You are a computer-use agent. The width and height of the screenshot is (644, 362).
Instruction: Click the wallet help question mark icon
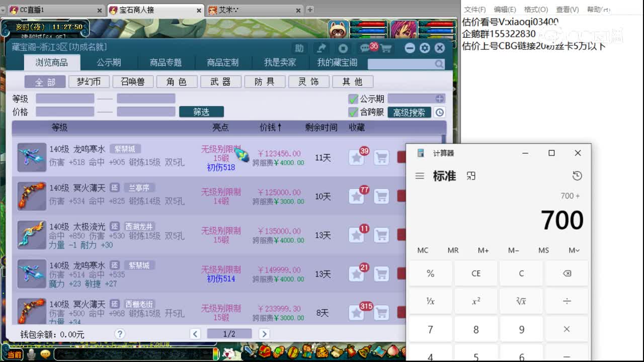coord(119,334)
